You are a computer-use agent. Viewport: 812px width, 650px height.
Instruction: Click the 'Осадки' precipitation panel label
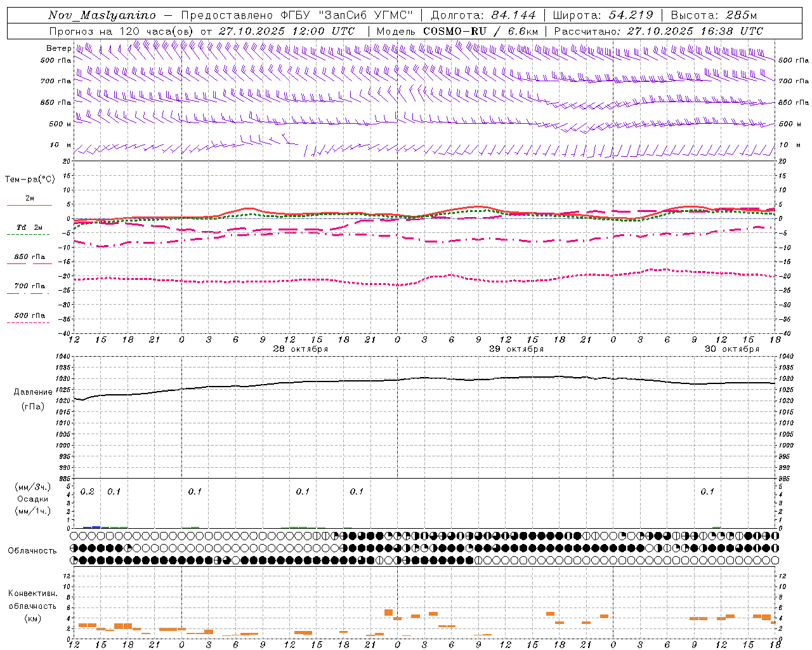click(x=33, y=499)
